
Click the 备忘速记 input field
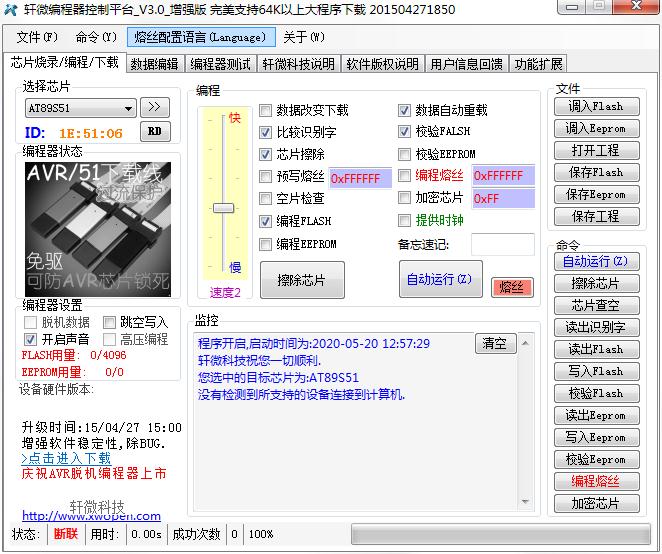tap(502, 244)
